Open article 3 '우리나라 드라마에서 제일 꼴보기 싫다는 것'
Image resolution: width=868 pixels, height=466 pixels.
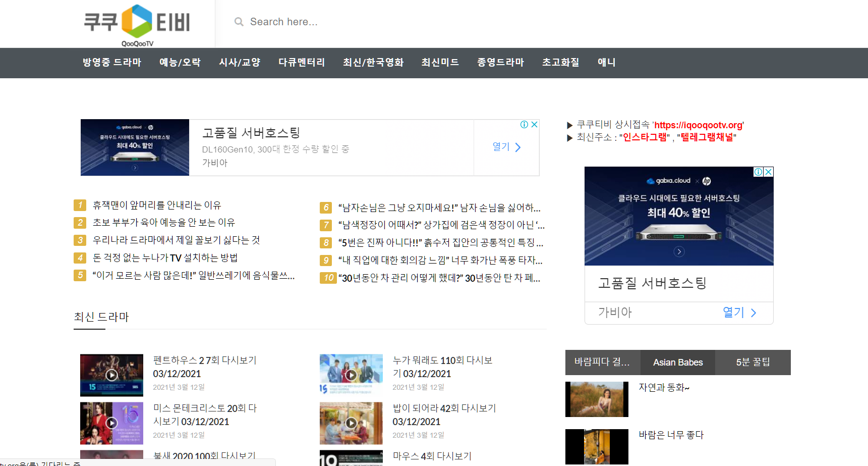[x=177, y=240]
